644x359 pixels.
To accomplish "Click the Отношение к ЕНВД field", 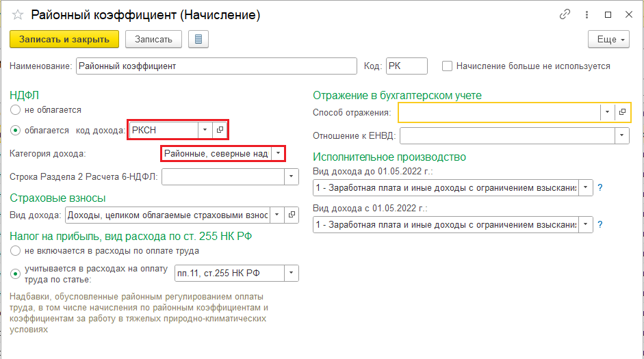I will click(x=508, y=135).
